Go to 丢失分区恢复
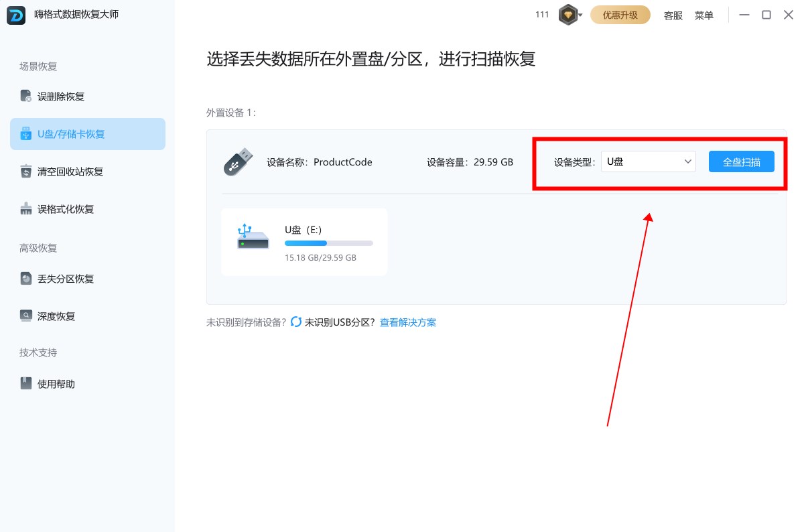806x532 pixels. [88, 279]
